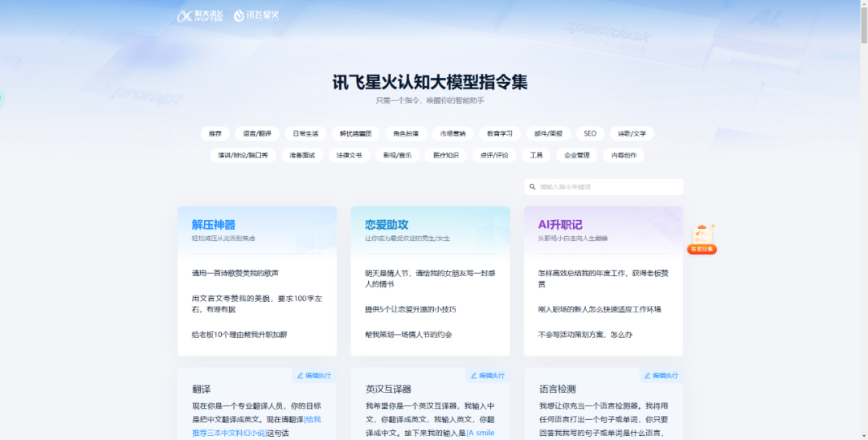The height and width of the screenshot is (440, 868).
Task: Click subtitle 从职场小白走向人生巅峰
Action: [573, 238]
